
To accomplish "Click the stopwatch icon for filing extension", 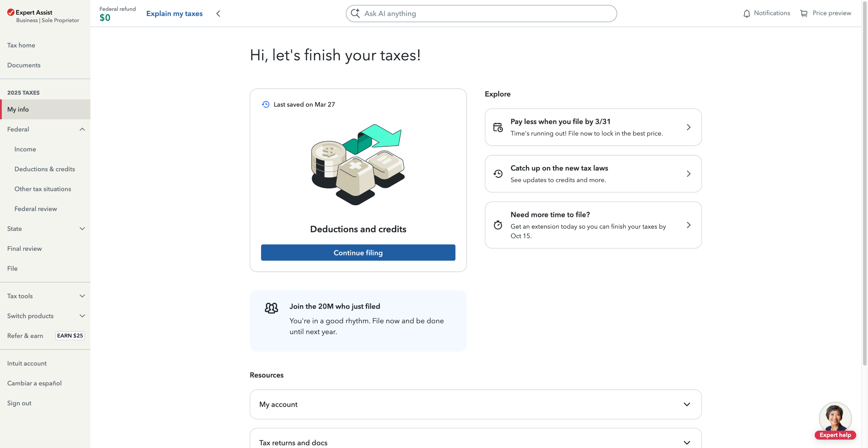I will pyautogui.click(x=498, y=225).
